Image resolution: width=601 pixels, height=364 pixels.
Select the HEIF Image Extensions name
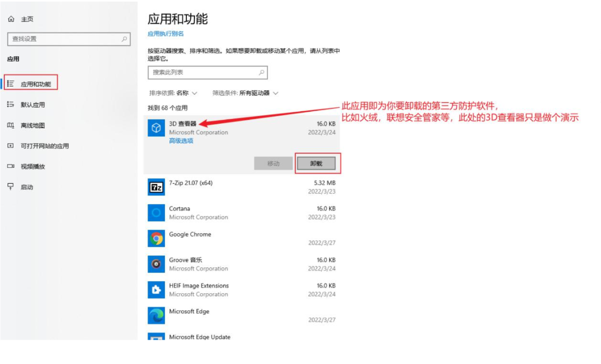click(x=199, y=286)
